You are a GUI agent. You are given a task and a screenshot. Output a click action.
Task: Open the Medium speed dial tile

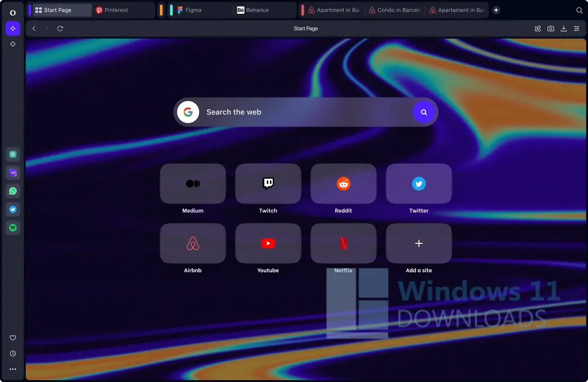193,184
